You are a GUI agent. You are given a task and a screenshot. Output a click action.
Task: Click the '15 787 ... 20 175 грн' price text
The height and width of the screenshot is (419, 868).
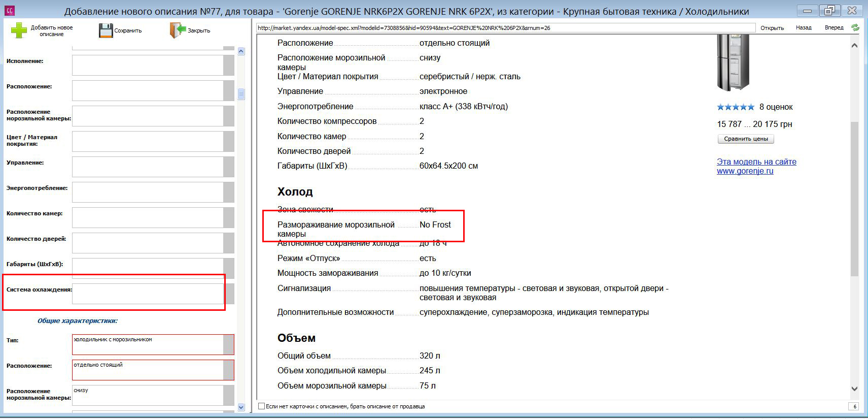754,124
